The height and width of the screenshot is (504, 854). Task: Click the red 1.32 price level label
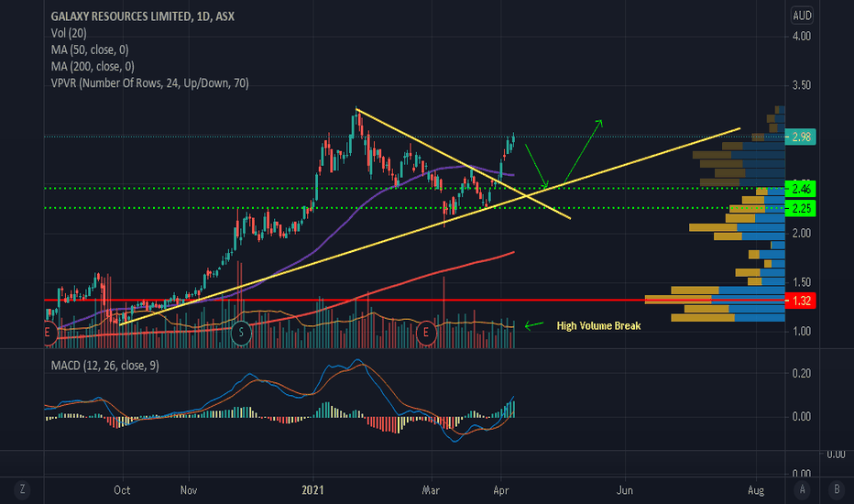point(801,301)
